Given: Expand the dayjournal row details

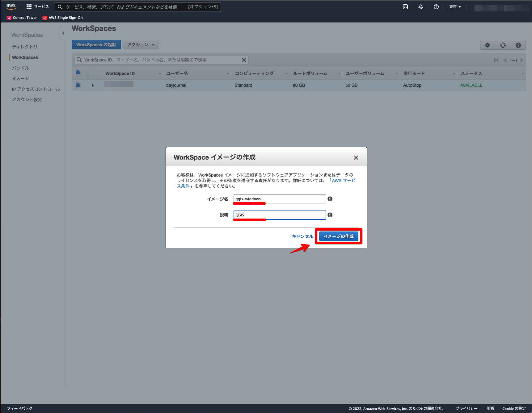Looking at the screenshot, I should coord(93,85).
